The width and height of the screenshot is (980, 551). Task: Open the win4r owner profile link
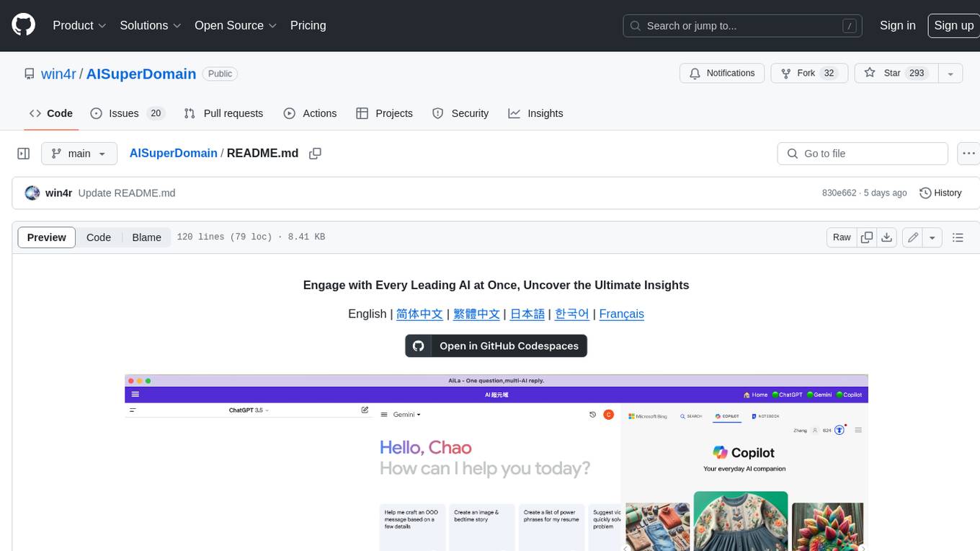point(59,74)
